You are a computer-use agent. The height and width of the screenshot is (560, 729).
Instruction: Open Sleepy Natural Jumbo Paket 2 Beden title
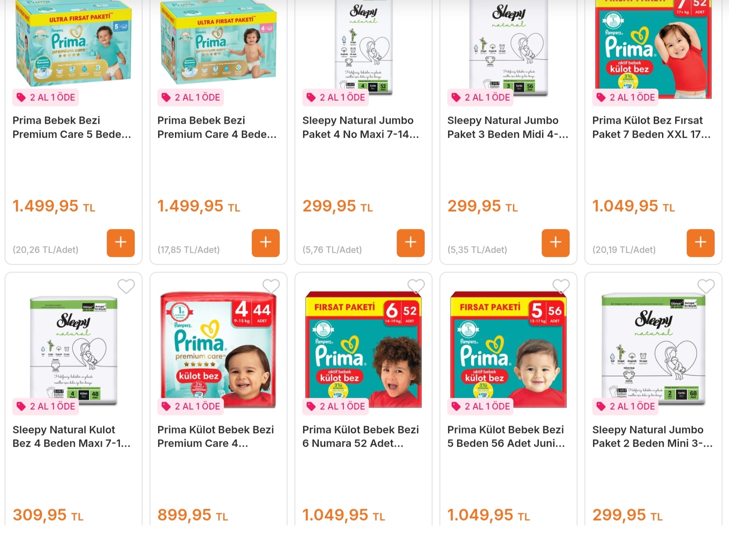pos(652,436)
